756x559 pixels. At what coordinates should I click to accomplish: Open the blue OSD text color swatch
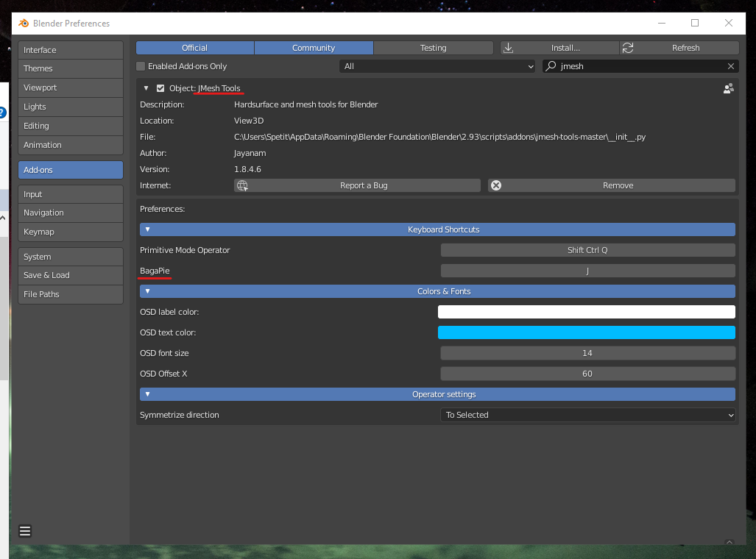pyautogui.click(x=586, y=332)
